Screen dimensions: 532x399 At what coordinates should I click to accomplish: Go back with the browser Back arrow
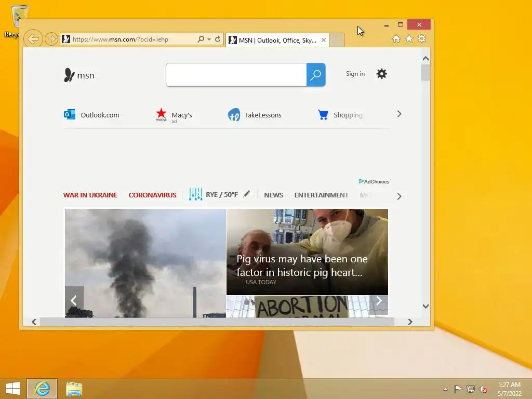point(33,39)
